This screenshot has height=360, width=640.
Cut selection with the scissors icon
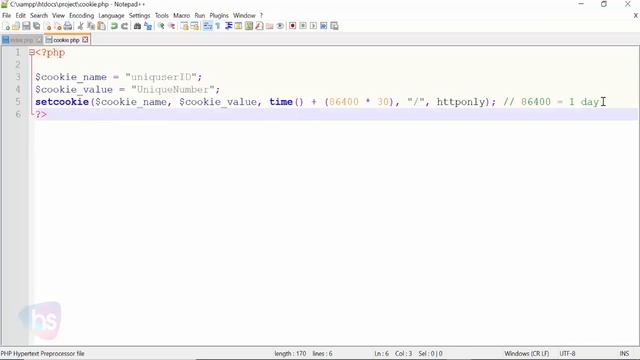coord(80,26)
